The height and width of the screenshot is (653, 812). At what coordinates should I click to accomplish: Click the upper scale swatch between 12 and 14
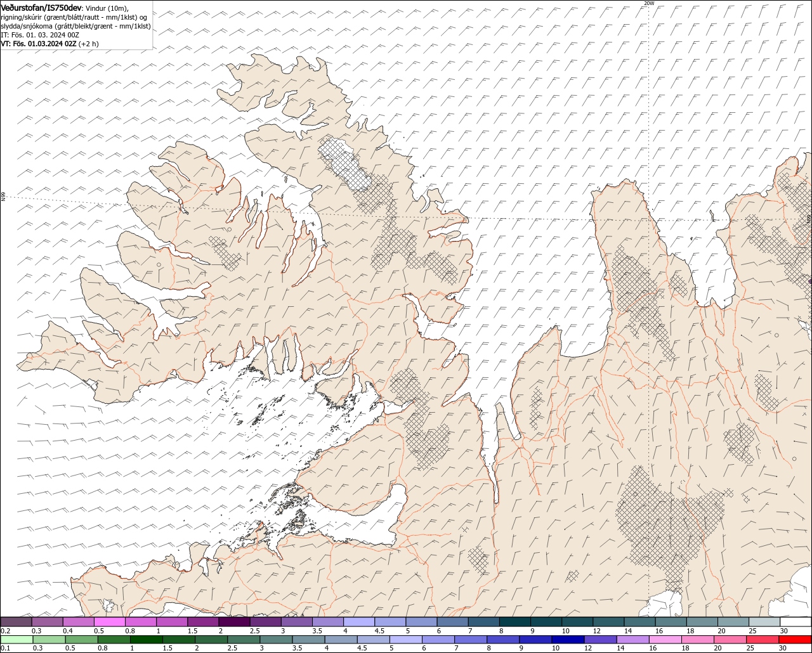609,622
